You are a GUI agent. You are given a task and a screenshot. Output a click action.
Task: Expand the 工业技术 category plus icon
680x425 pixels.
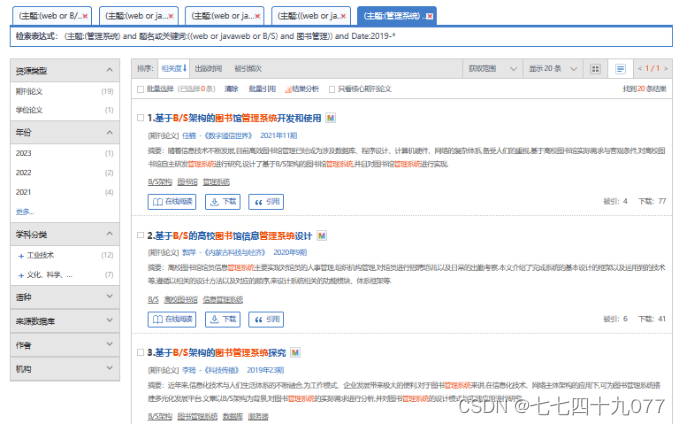21,256
